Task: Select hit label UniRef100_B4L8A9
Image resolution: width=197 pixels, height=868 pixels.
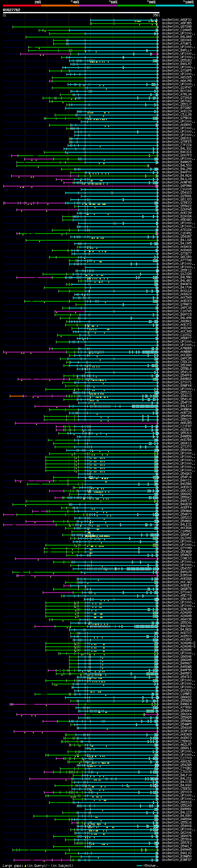Action: point(177,37)
